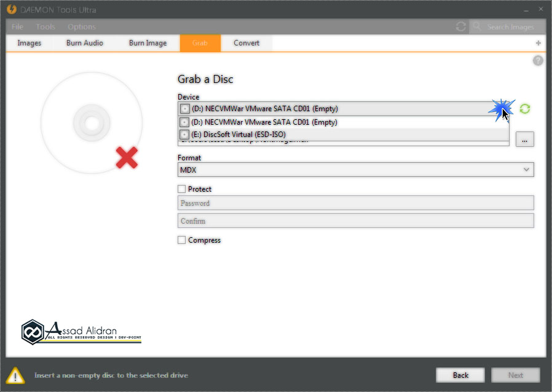552x392 pixels.
Task: Switch to the Burn Image tab
Action: 148,43
